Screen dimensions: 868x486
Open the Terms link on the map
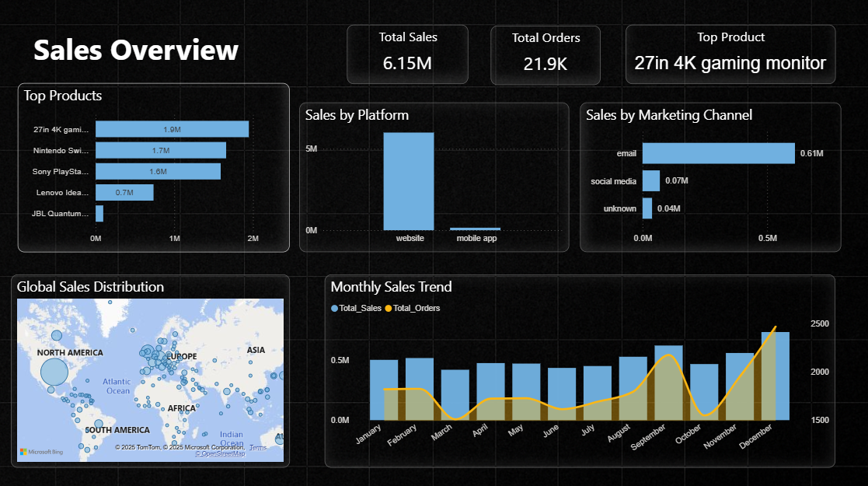(257, 447)
